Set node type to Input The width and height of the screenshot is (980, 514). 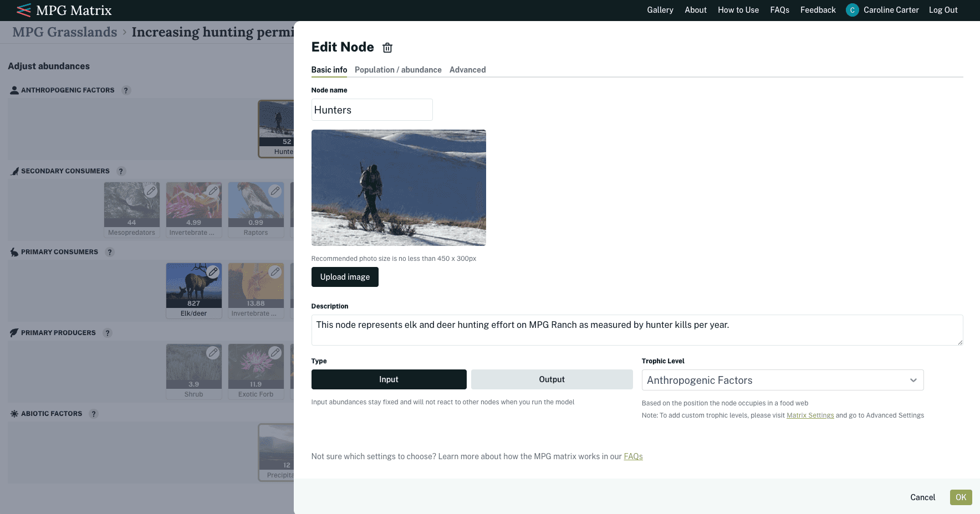click(x=389, y=379)
